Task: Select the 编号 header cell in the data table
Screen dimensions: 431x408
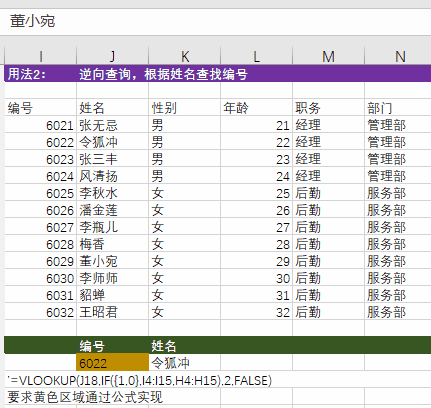Action: pos(41,108)
